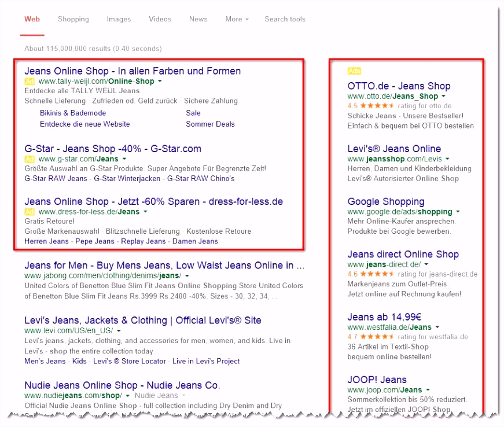Screen dimensions: 504x427
Task: Open the dropdown beside www.levi.com/US/en_US/
Action: pyautogui.click(x=119, y=330)
